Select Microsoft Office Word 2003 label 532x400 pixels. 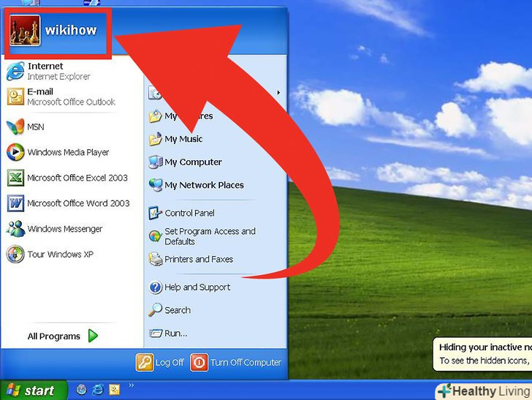[x=78, y=203]
